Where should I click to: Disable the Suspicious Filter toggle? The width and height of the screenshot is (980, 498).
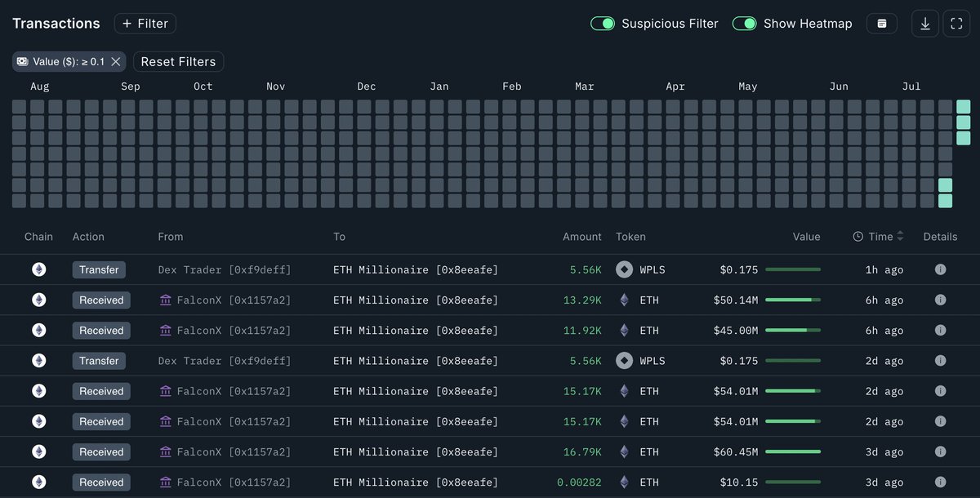603,24
